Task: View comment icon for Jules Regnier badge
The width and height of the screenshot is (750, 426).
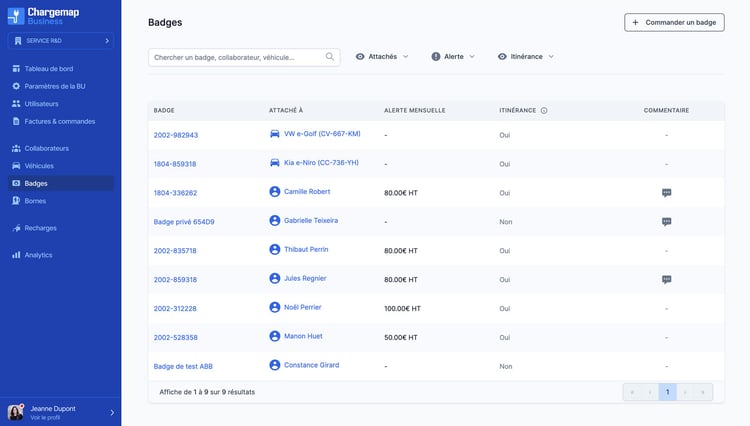Action: 666,279
